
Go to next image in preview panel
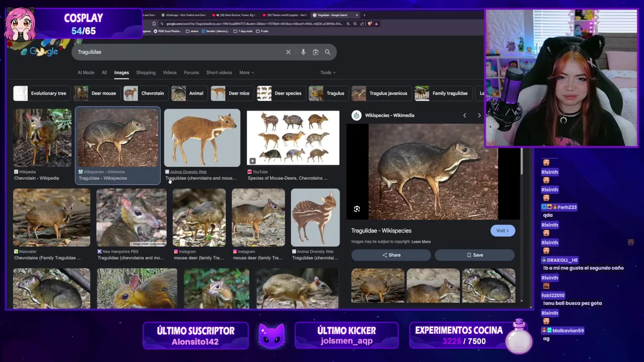pyautogui.click(x=479, y=115)
